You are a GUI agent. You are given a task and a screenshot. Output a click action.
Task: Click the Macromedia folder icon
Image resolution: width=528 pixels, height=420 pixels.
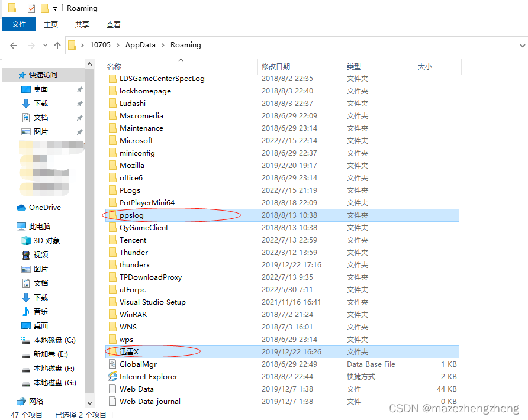point(113,116)
